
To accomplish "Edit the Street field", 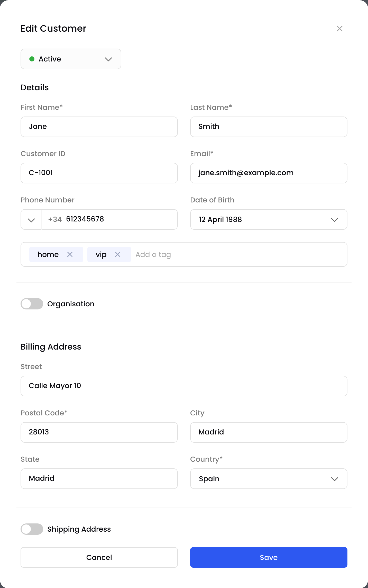I will [x=184, y=386].
